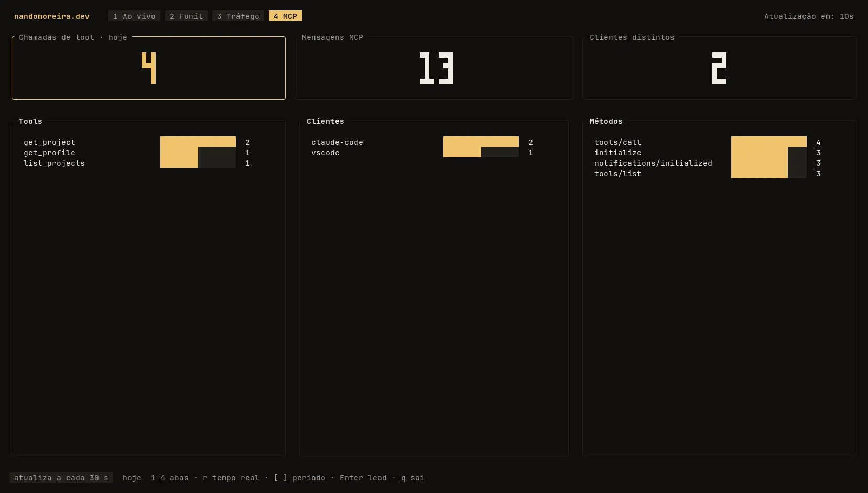Select the Chamadas de tool hoje card
Image resolution: width=868 pixels, height=493 pixels.
(148, 68)
